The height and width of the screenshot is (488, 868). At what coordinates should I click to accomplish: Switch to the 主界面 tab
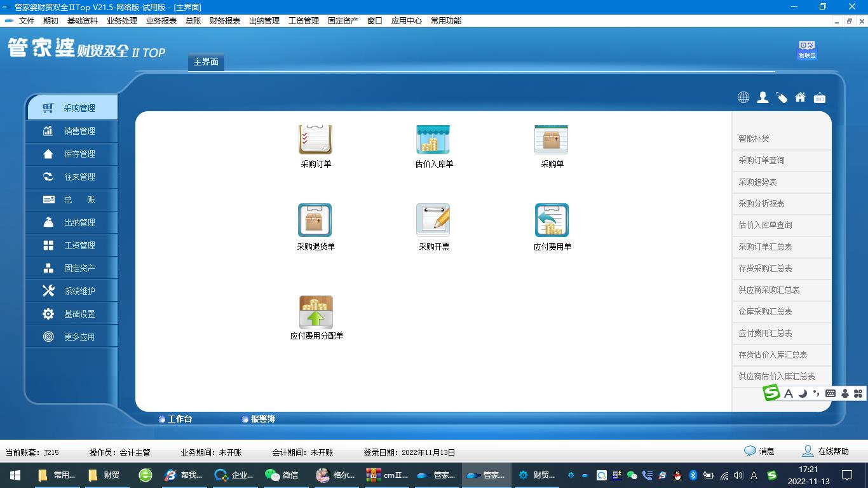[x=206, y=62]
